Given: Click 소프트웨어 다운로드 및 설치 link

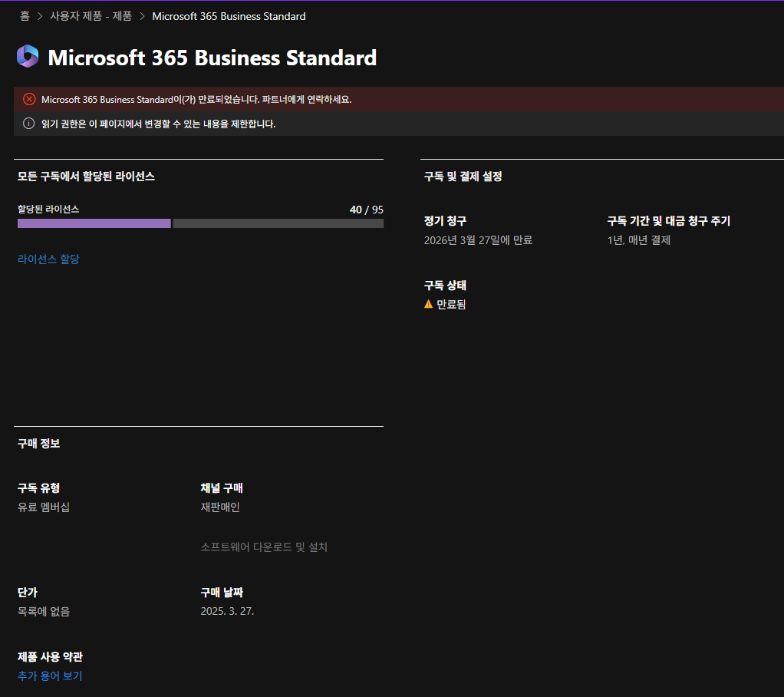Looking at the screenshot, I should pos(264,547).
